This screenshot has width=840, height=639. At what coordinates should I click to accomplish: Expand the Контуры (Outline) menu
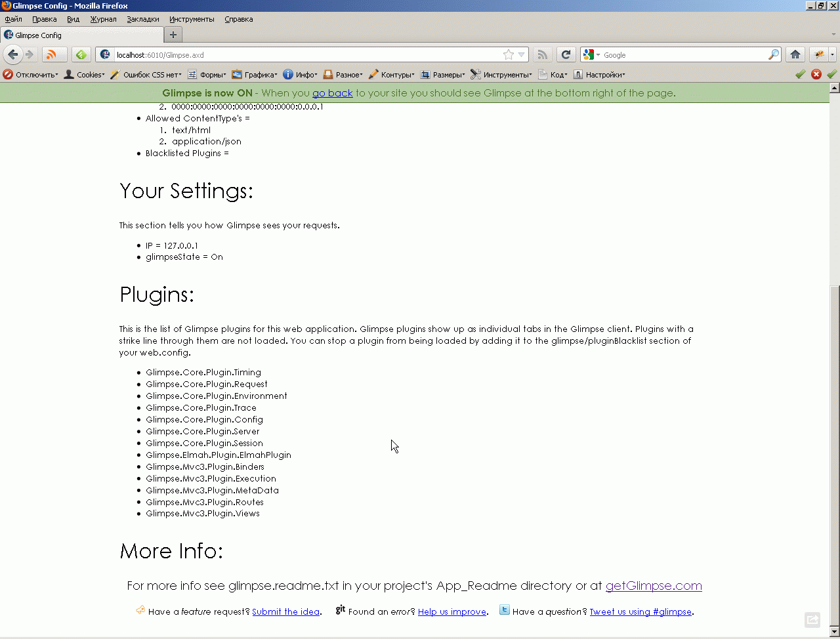tap(392, 75)
